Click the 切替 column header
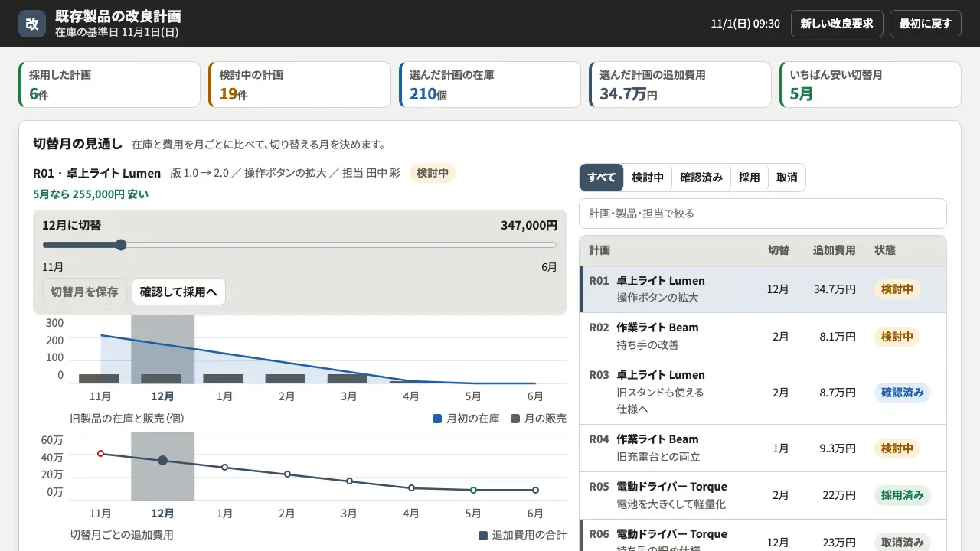The width and height of the screenshot is (980, 551). (x=779, y=250)
